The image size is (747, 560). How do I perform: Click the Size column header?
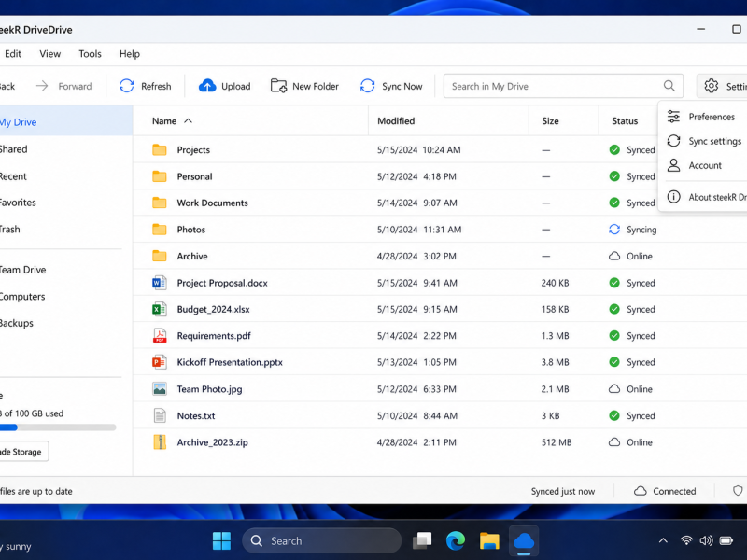coord(550,121)
